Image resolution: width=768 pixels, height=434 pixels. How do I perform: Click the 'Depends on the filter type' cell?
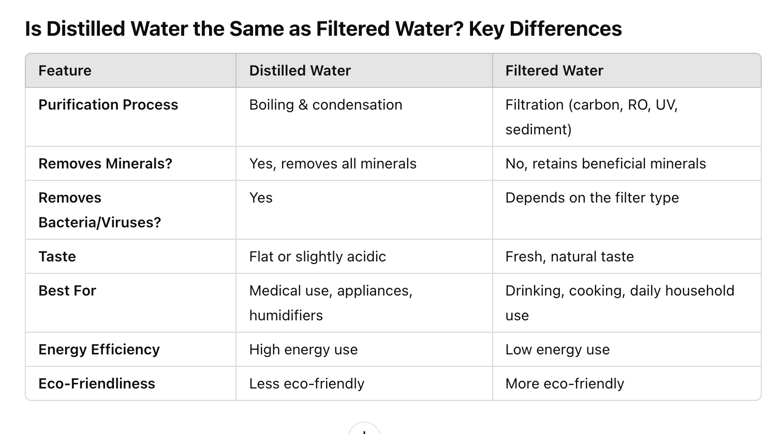[592, 198]
